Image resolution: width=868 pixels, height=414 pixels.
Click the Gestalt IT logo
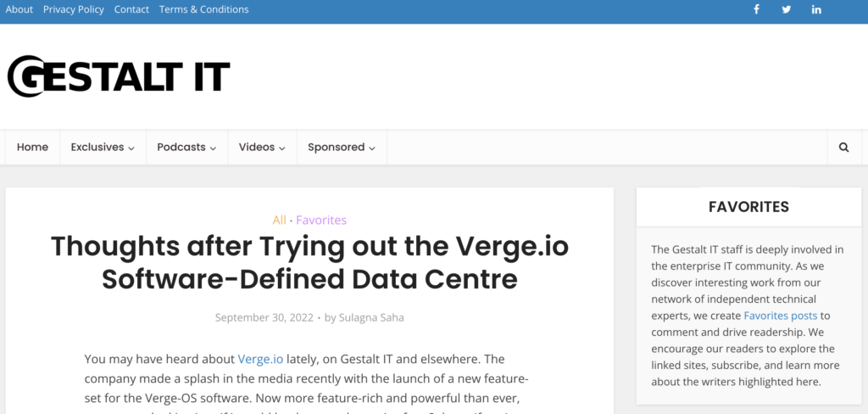tap(119, 76)
